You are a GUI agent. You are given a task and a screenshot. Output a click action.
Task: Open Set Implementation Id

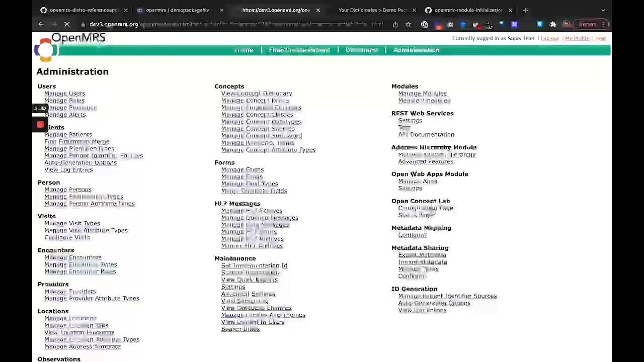(254, 265)
